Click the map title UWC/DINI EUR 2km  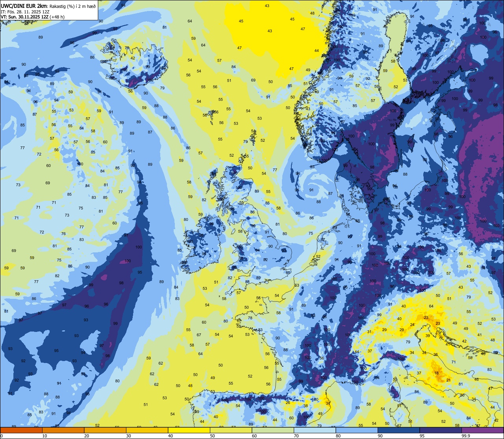pos(24,6)
